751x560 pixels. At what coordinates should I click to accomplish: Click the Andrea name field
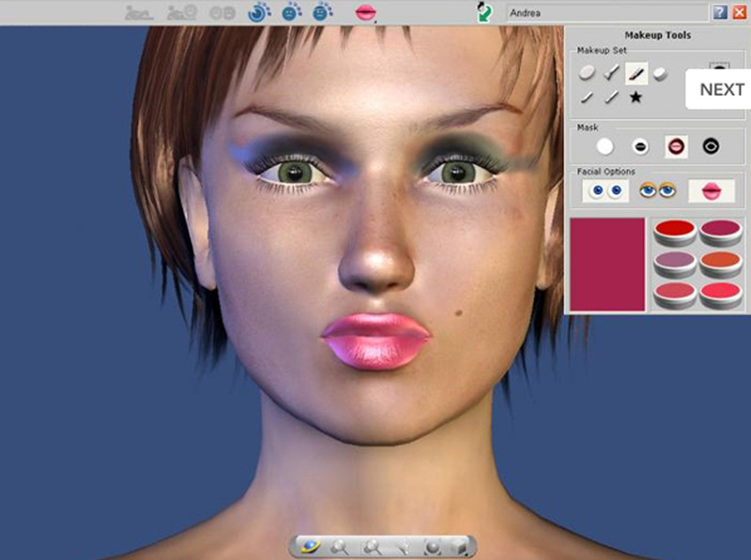pyautogui.click(x=606, y=13)
